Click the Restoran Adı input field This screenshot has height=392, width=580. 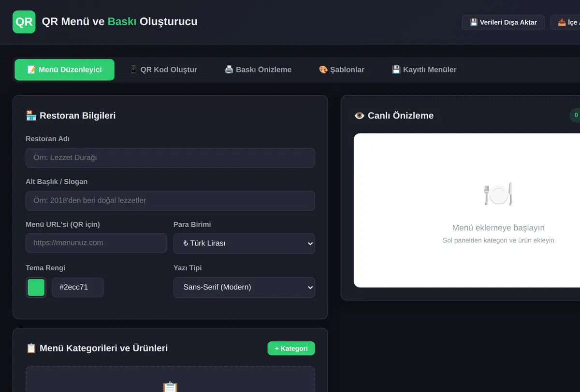point(170,158)
